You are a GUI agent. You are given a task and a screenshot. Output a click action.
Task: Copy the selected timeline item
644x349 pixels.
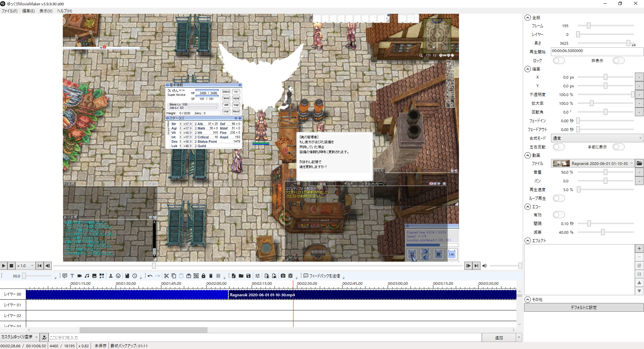(174, 276)
